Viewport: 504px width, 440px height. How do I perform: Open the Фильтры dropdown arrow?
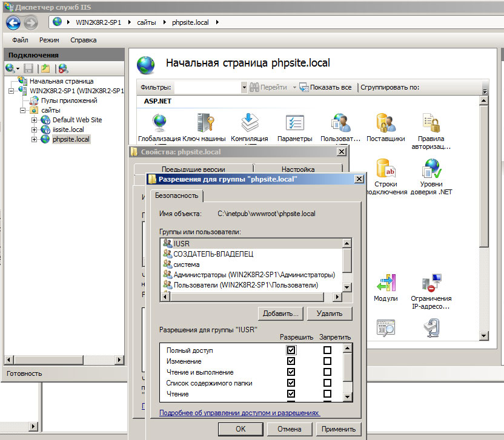(244, 87)
